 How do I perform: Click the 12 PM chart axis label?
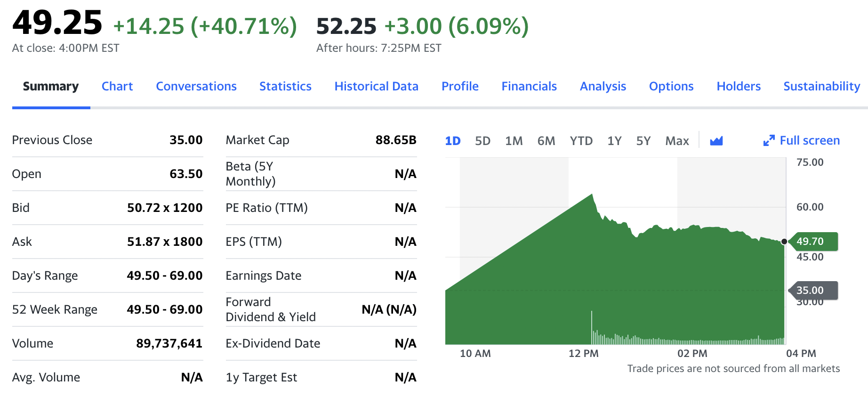pos(584,353)
